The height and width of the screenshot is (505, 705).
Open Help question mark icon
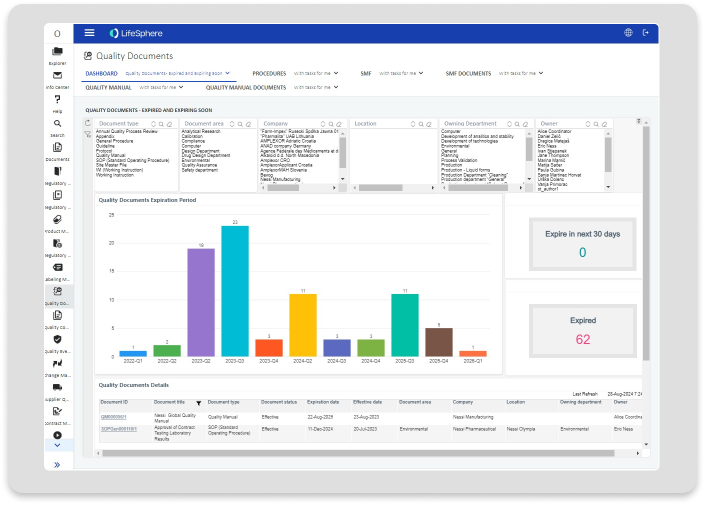tap(58, 100)
